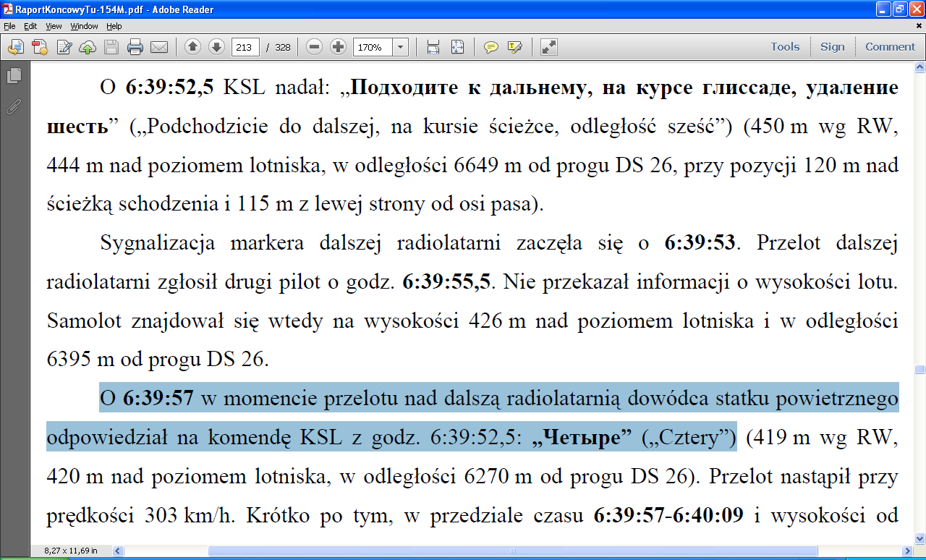
Task: Open the View menu
Action: [54, 26]
